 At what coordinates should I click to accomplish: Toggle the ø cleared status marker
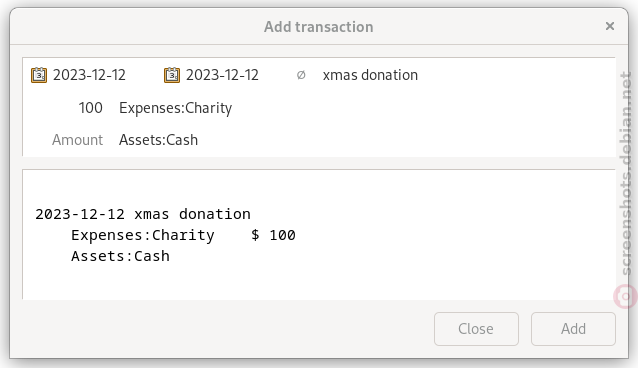tap(301, 75)
